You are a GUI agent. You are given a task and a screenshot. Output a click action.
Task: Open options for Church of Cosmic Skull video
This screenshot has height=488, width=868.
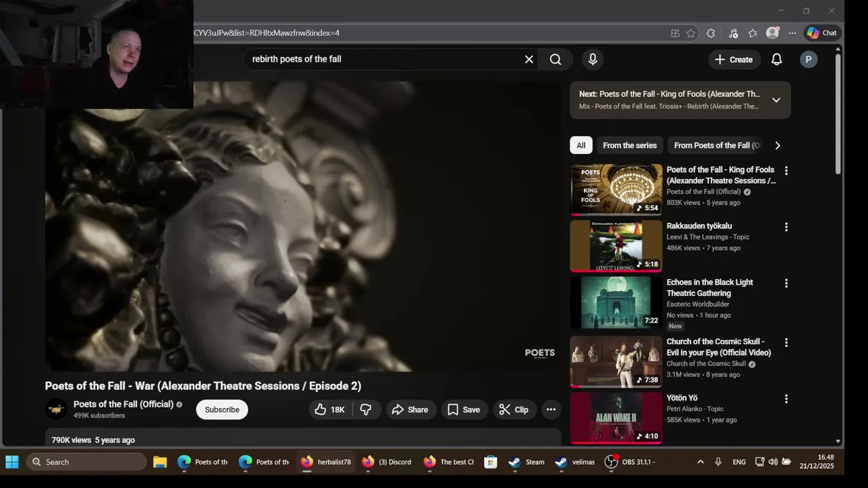point(786,343)
